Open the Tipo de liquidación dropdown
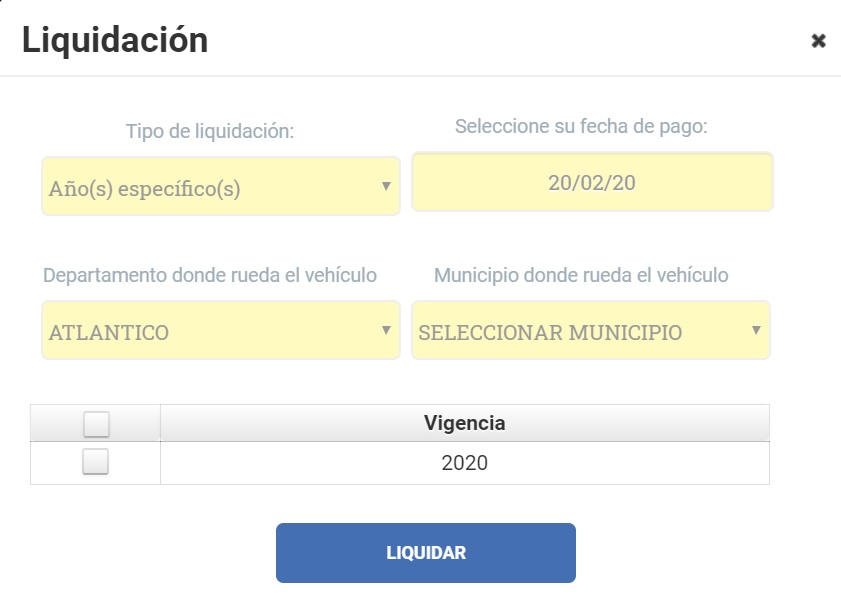 220,185
